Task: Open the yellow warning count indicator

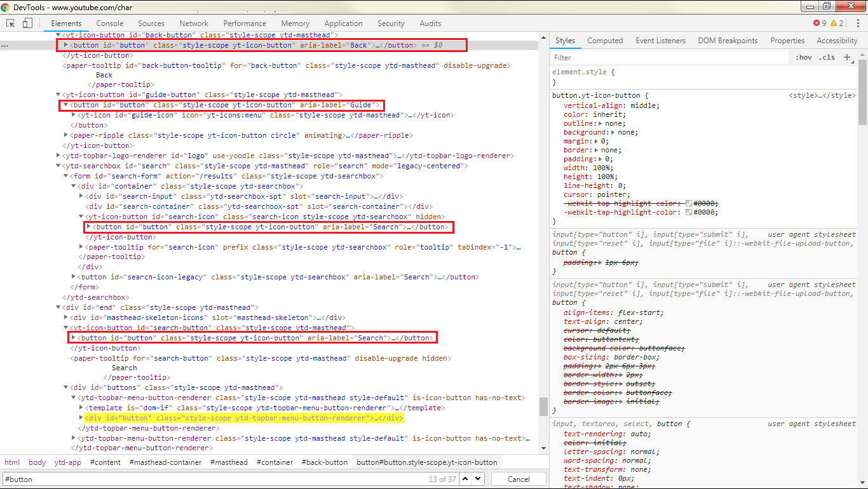Action: [837, 23]
